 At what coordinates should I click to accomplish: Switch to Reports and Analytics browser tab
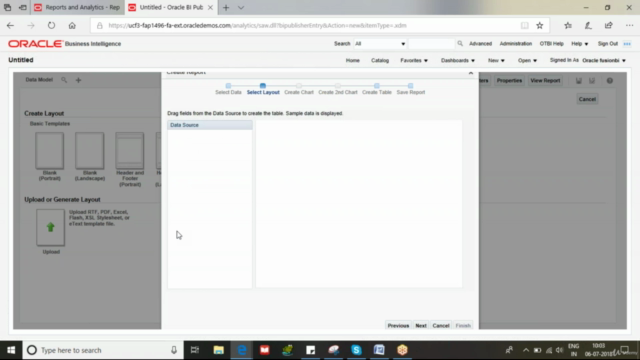pyautogui.click(x=77, y=7)
